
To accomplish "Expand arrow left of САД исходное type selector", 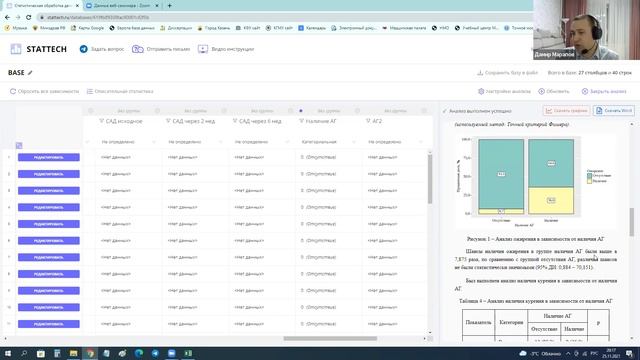I will [x=87, y=142].
